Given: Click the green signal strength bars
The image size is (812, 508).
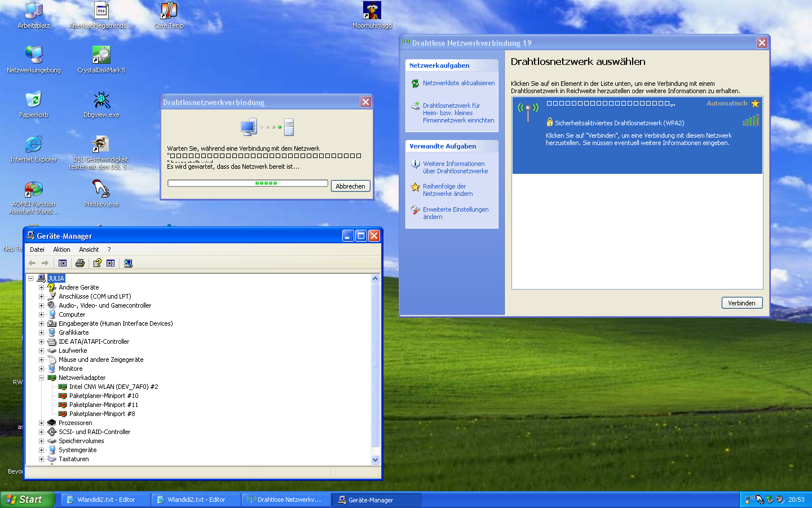Looking at the screenshot, I should (x=751, y=120).
